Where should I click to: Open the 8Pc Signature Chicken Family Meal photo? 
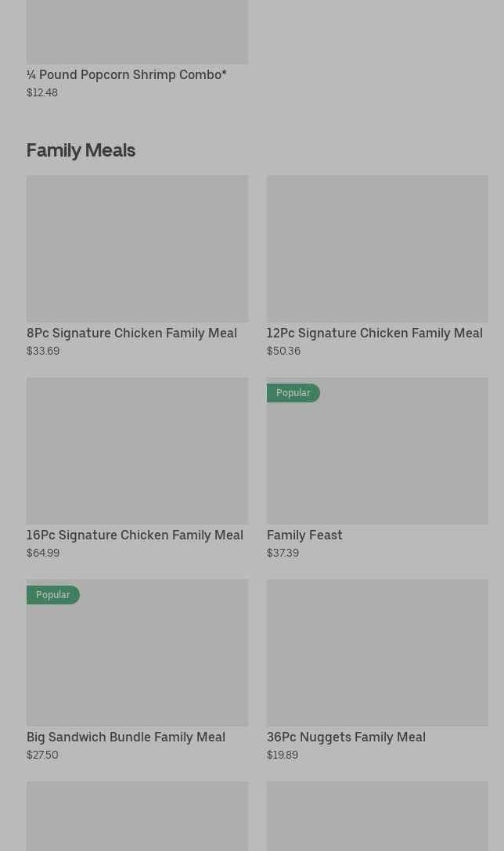(137, 248)
